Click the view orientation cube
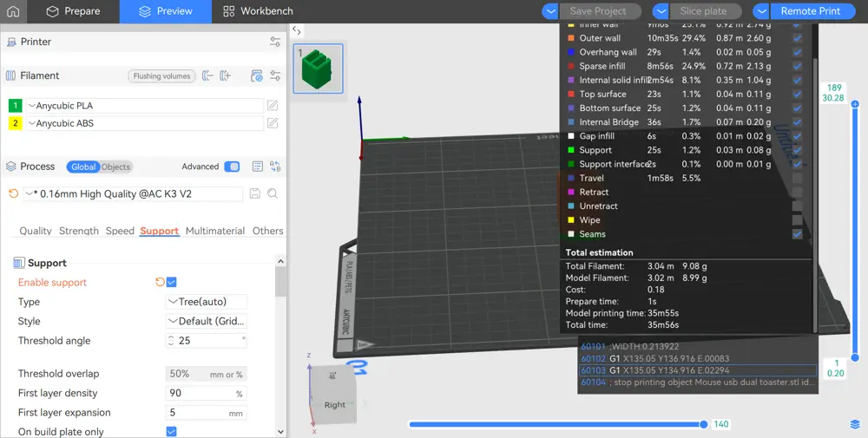The height and width of the screenshot is (438, 868). tap(333, 394)
